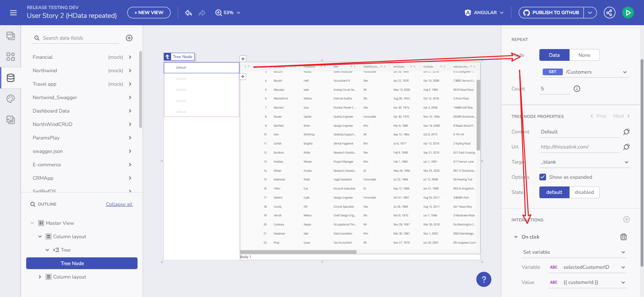Viewport: 644px width, 297px height.
Task: Click the undo arrow icon
Action: (189, 13)
